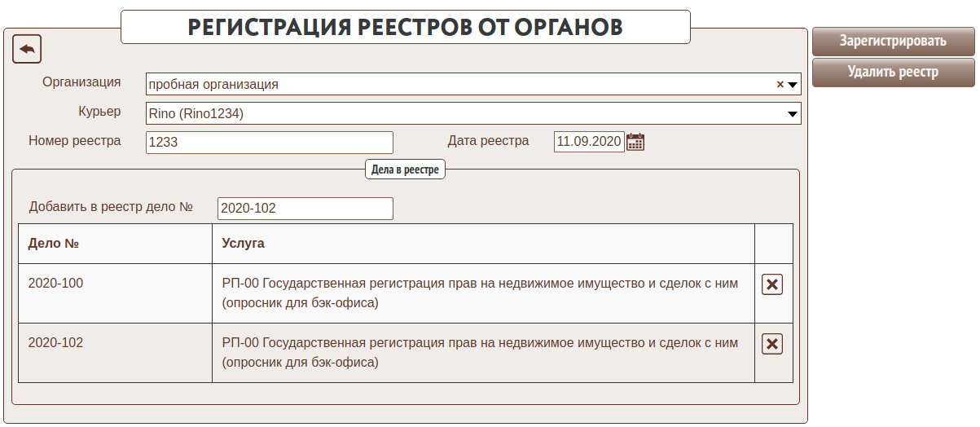
Task: Select the 2020-102 case number cell
Action: tap(55, 343)
